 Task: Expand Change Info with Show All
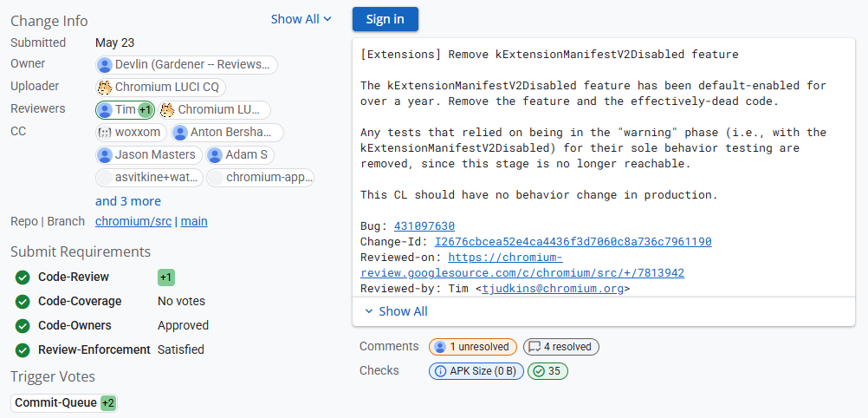301,19
